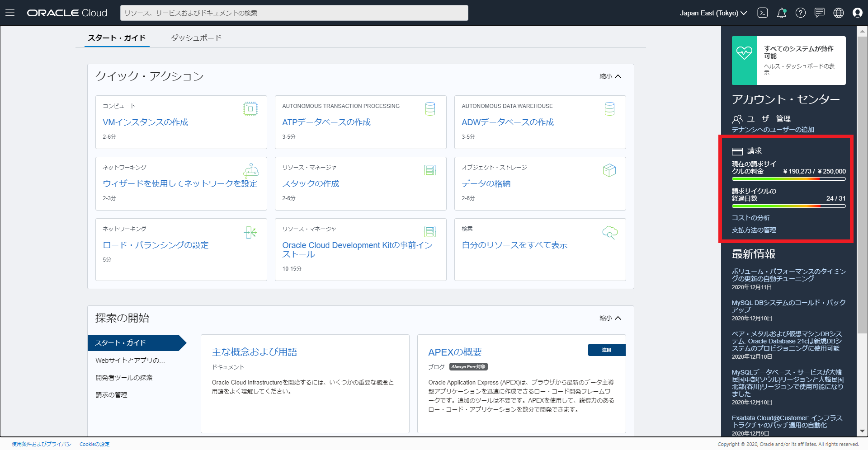Click the search cloud icon in the resources card

pos(609,233)
